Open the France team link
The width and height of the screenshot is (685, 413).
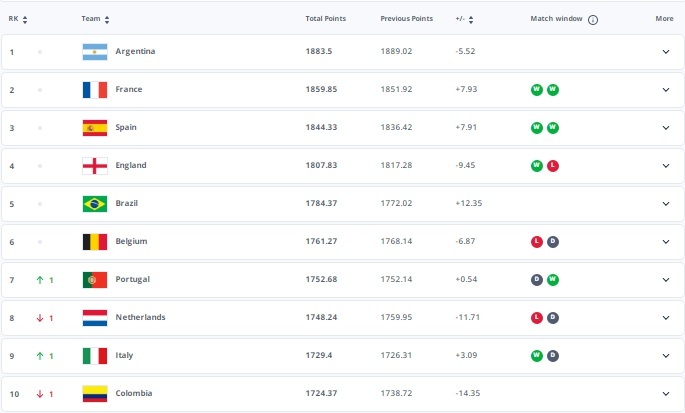pos(129,89)
